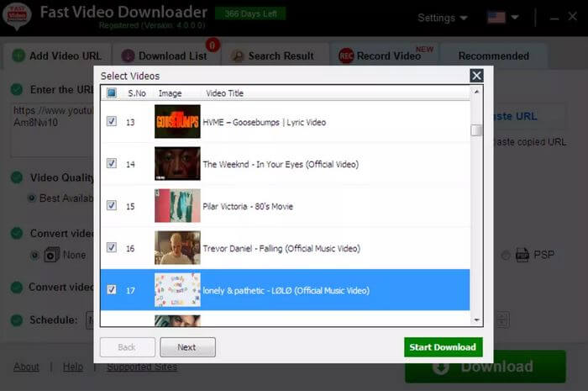Switch to Add Video URL tab
The height and width of the screenshot is (391, 588).
[57, 55]
